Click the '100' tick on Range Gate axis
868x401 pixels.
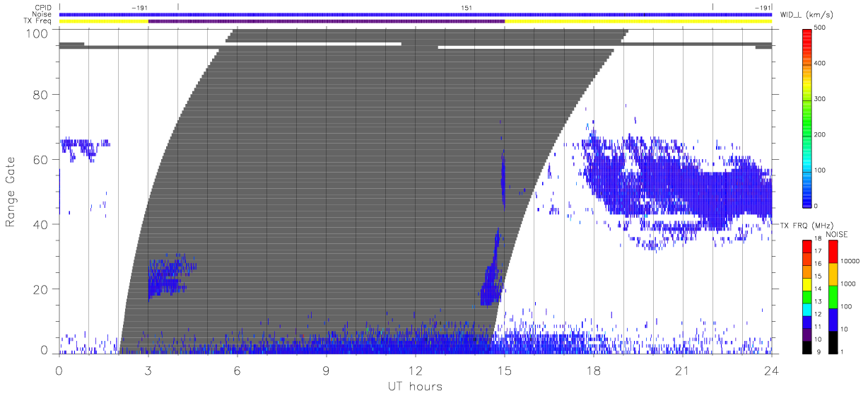coord(37,33)
